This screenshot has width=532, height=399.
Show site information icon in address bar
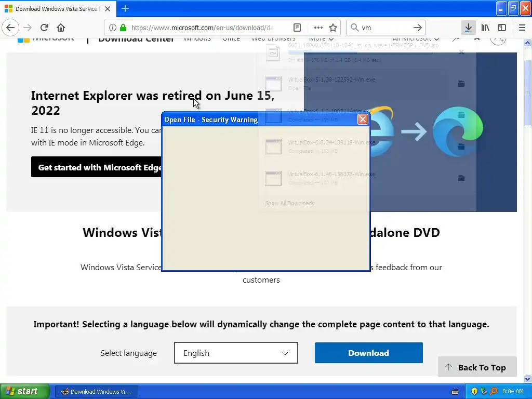[113, 28]
